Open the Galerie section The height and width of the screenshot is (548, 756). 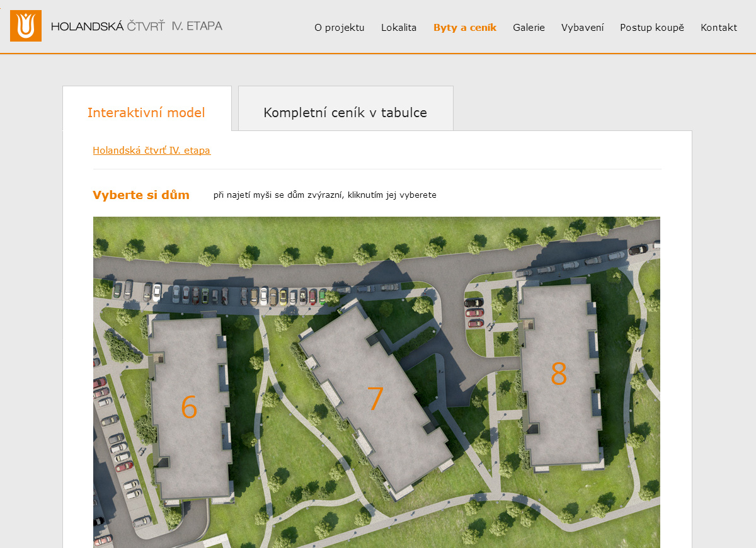point(529,28)
